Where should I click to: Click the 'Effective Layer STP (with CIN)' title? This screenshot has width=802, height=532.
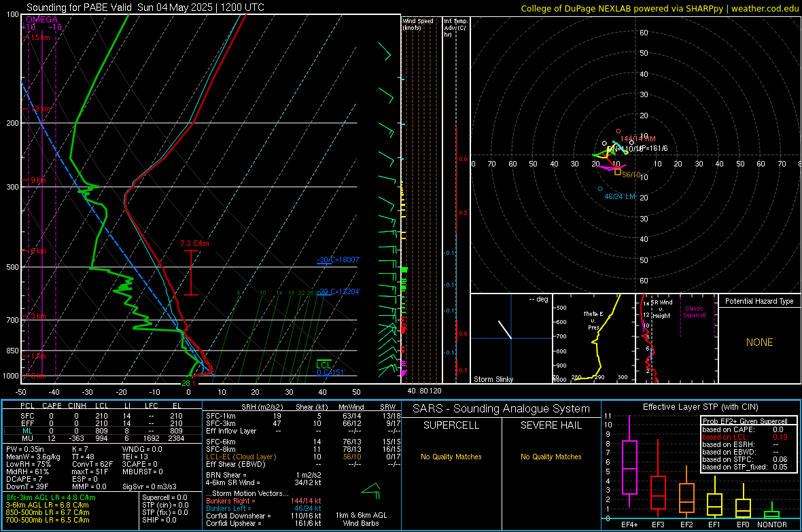coord(700,407)
